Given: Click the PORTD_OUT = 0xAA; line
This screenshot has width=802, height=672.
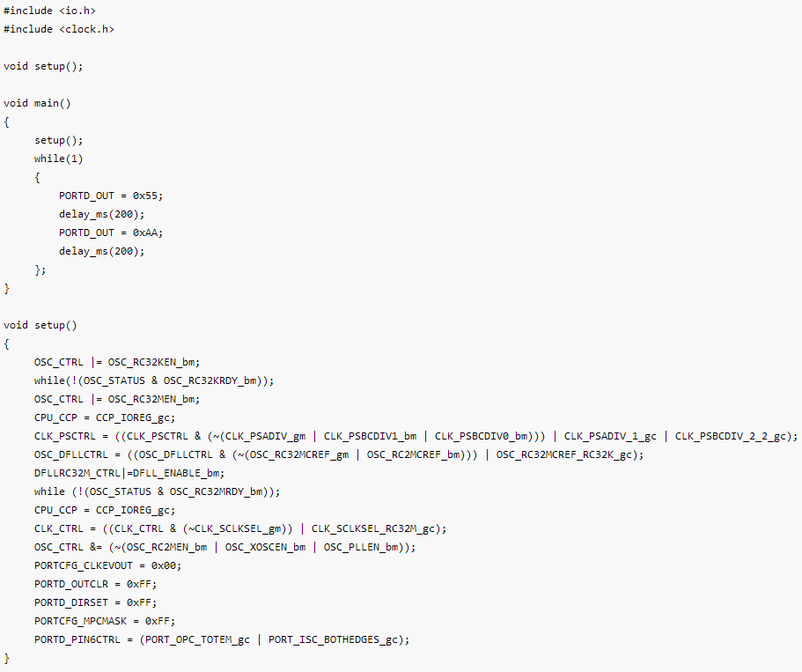Looking at the screenshot, I should tap(111, 233).
